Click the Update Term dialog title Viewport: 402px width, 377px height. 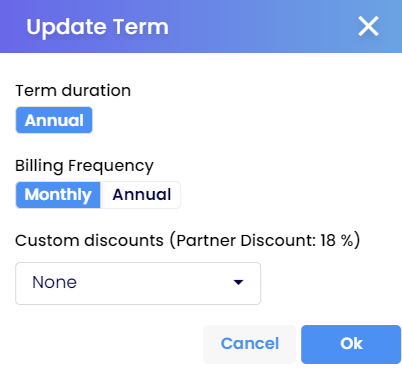click(x=97, y=27)
